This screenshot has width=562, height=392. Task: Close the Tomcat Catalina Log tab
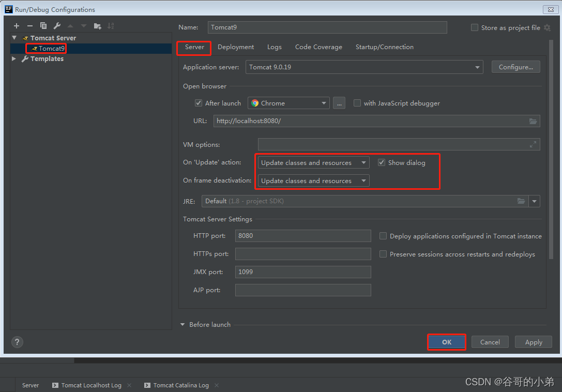coord(217,385)
